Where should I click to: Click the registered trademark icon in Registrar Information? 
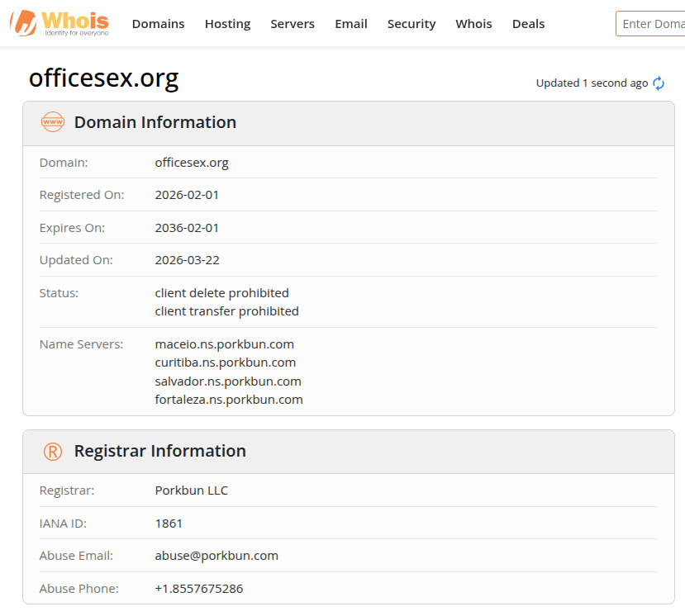(x=52, y=452)
